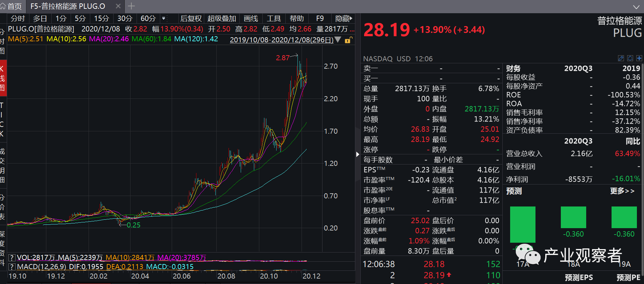
Task: Click the MA(120):1.42 indicator label
Action: click(196, 39)
